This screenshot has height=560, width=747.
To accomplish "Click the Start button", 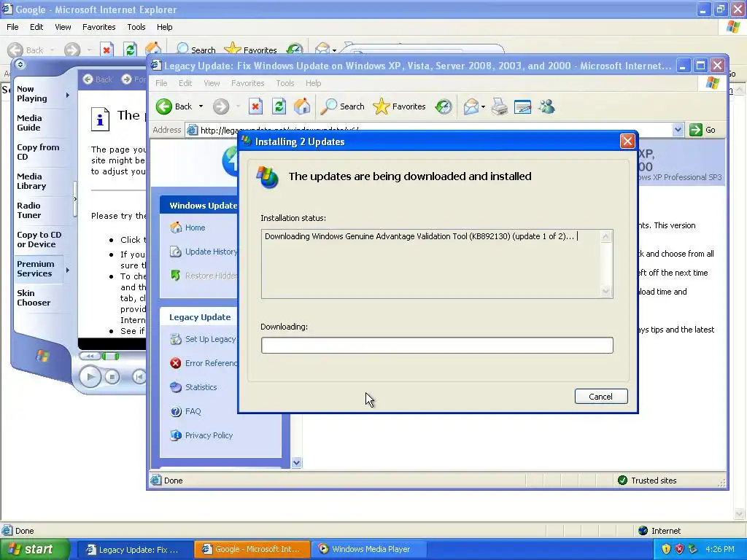I will [x=34, y=550].
